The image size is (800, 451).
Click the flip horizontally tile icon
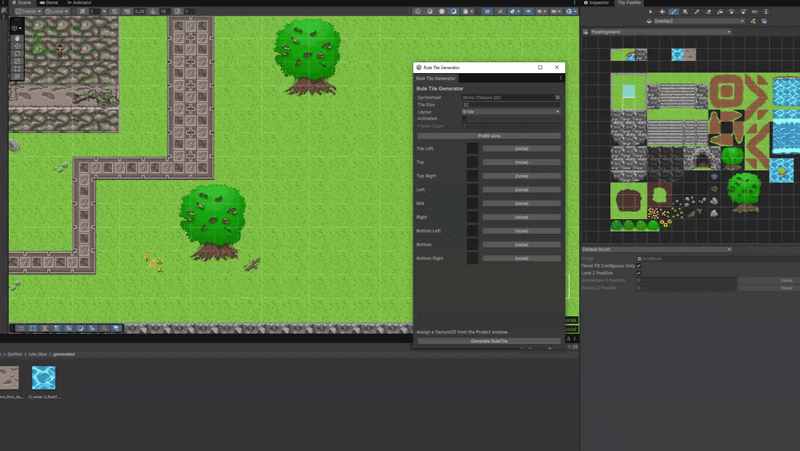pos(755,12)
